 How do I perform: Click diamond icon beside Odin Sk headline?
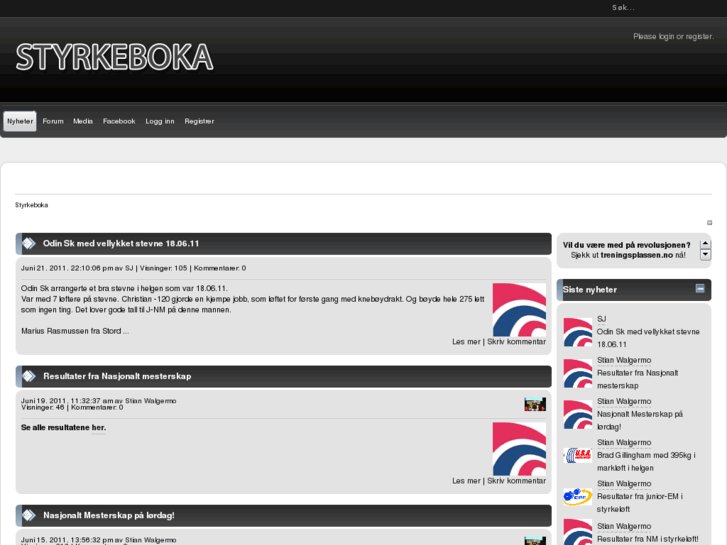click(x=29, y=244)
